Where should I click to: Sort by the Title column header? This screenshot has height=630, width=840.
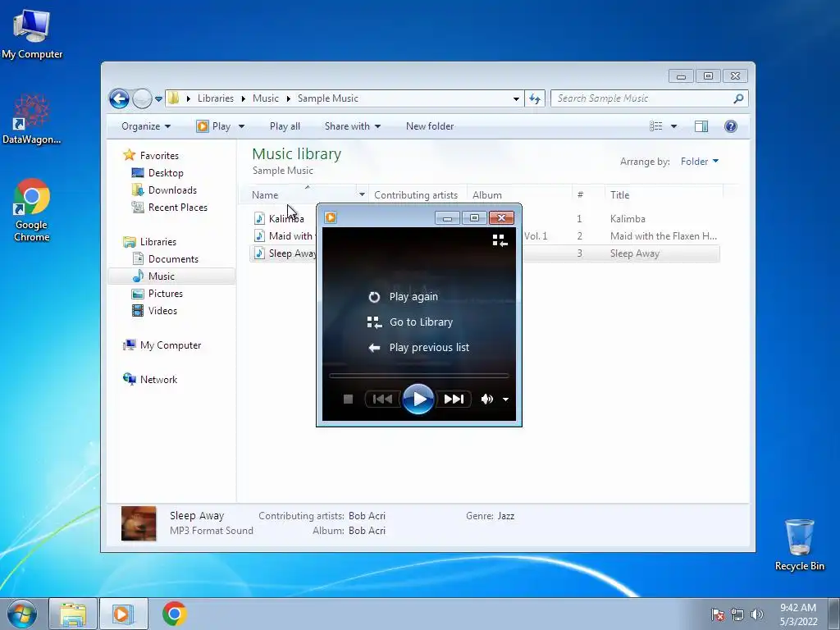[664, 195]
